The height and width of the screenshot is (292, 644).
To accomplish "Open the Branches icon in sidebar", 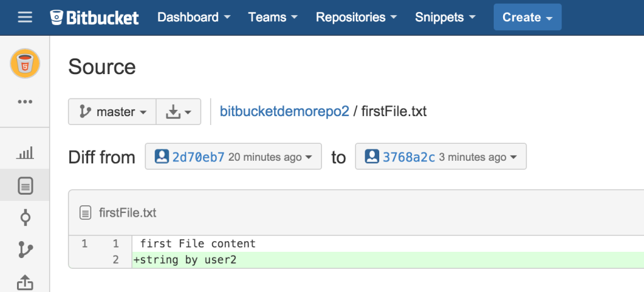I will [25, 250].
